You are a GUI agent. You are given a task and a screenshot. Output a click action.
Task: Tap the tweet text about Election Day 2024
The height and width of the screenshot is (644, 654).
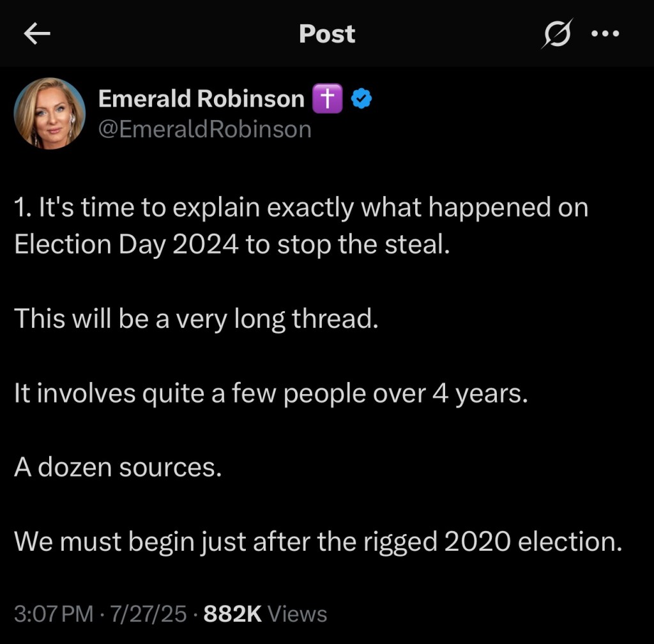pyautogui.click(x=300, y=225)
